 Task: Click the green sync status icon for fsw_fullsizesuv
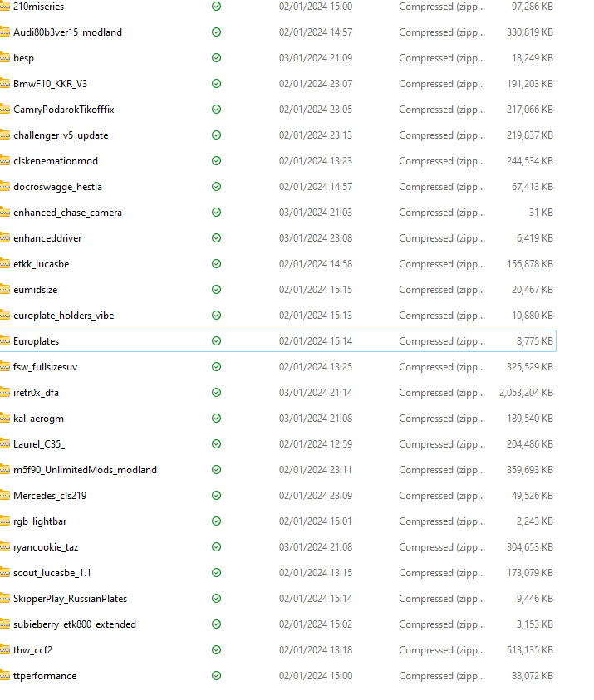point(217,366)
